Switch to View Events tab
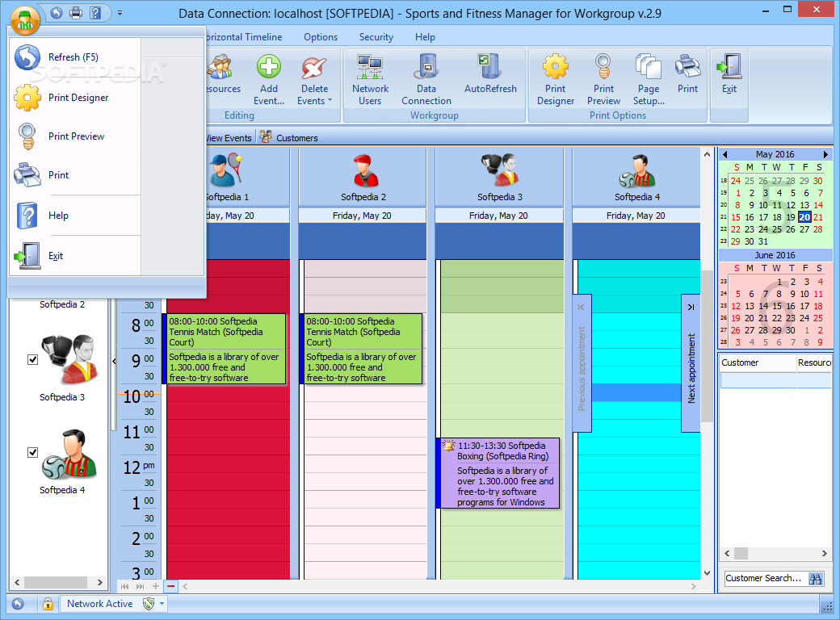Image resolution: width=840 pixels, height=620 pixels. click(229, 137)
